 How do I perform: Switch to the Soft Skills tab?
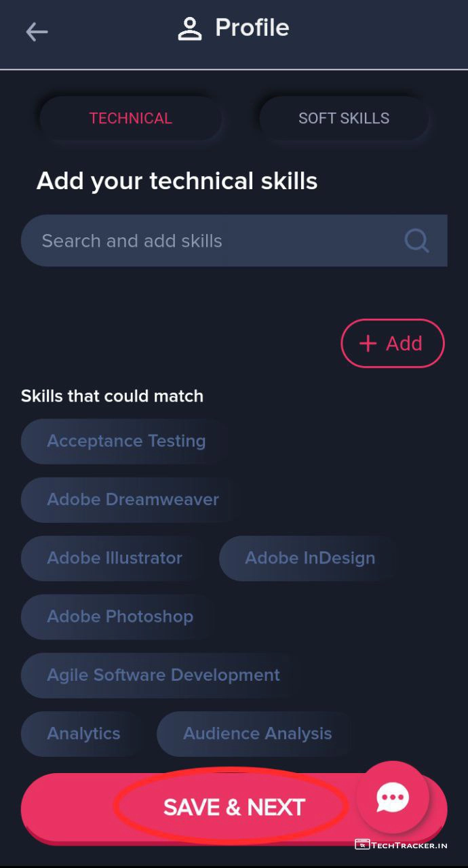pyautogui.click(x=344, y=118)
